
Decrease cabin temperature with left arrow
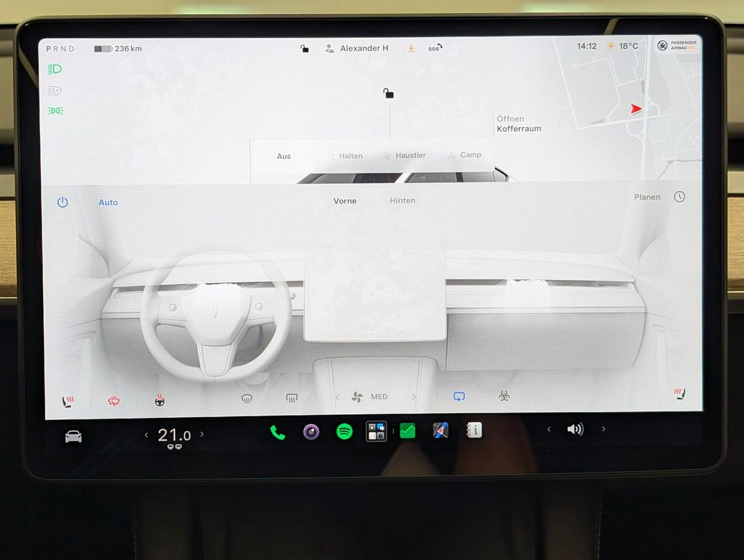pos(146,435)
